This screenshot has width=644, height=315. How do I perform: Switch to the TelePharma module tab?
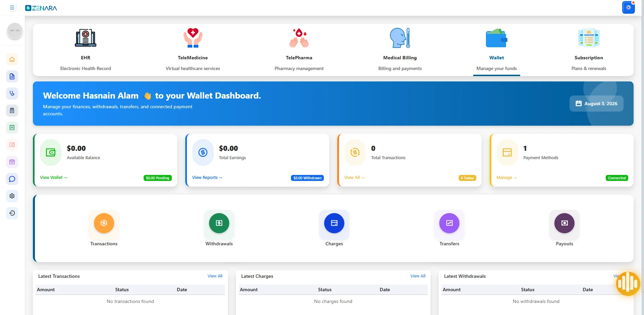tap(299, 50)
